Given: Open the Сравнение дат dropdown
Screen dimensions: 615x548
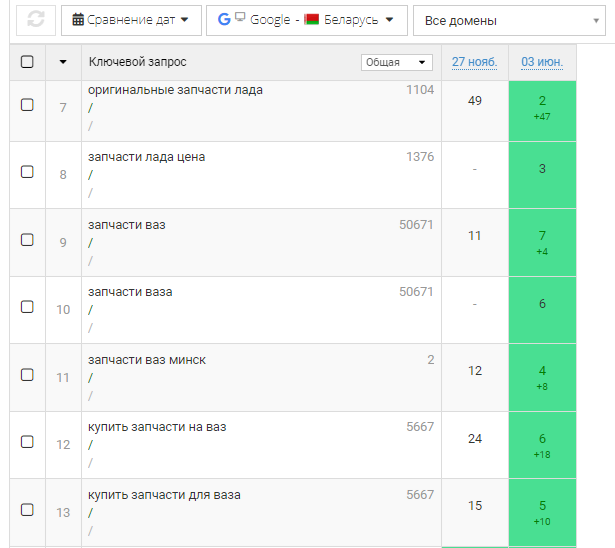Looking at the screenshot, I should tap(131, 20).
